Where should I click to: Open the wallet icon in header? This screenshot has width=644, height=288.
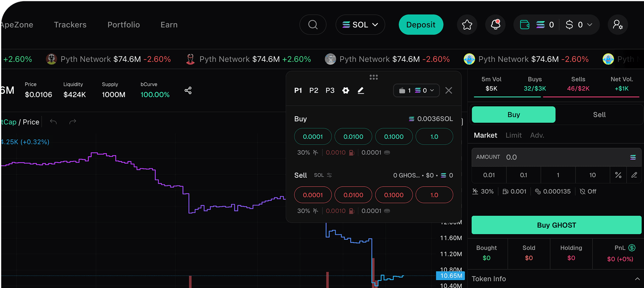click(x=525, y=24)
